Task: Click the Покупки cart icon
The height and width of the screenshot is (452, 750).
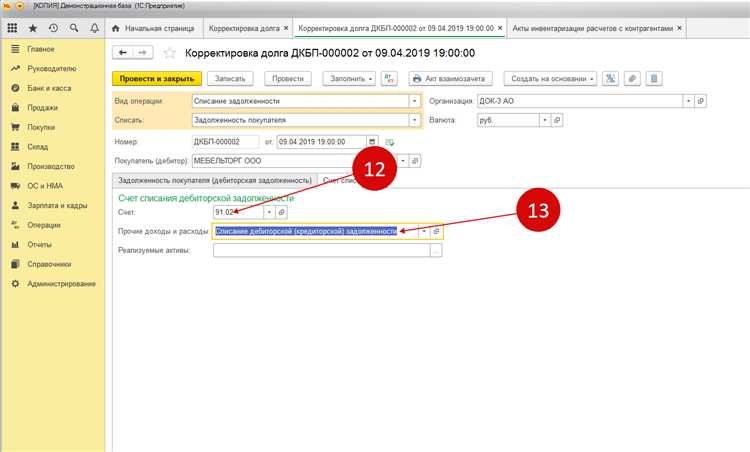Action: point(15,127)
